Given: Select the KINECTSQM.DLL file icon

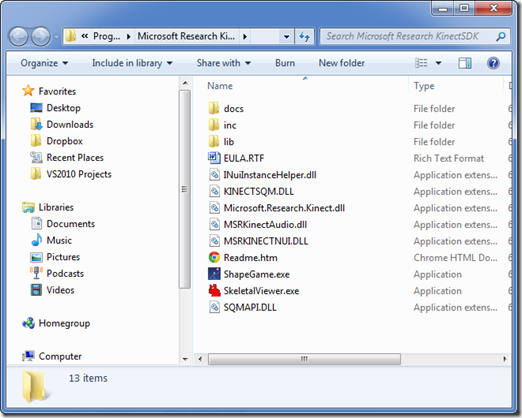Looking at the screenshot, I should (214, 191).
